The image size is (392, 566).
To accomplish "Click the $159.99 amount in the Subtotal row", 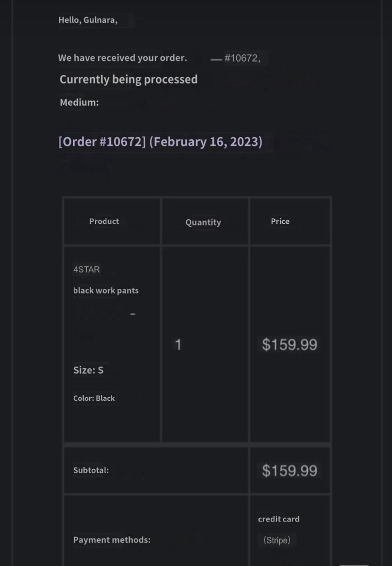I will click(289, 471).
